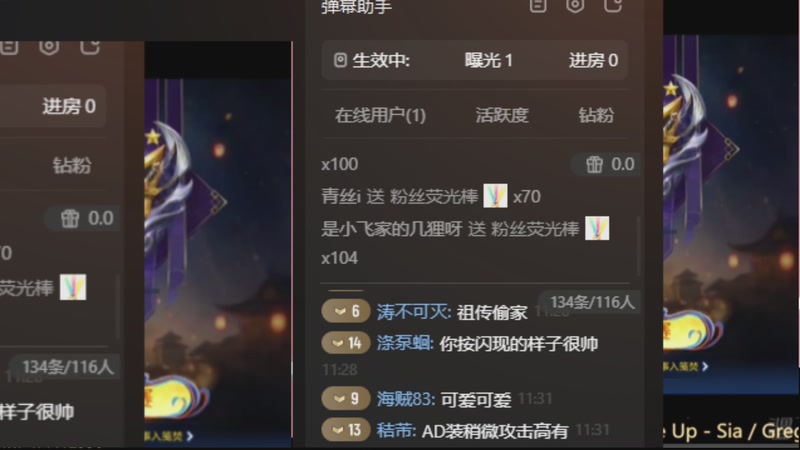
Task: Open user 涛不可灭 from chat
Action: tap(414, 311)
